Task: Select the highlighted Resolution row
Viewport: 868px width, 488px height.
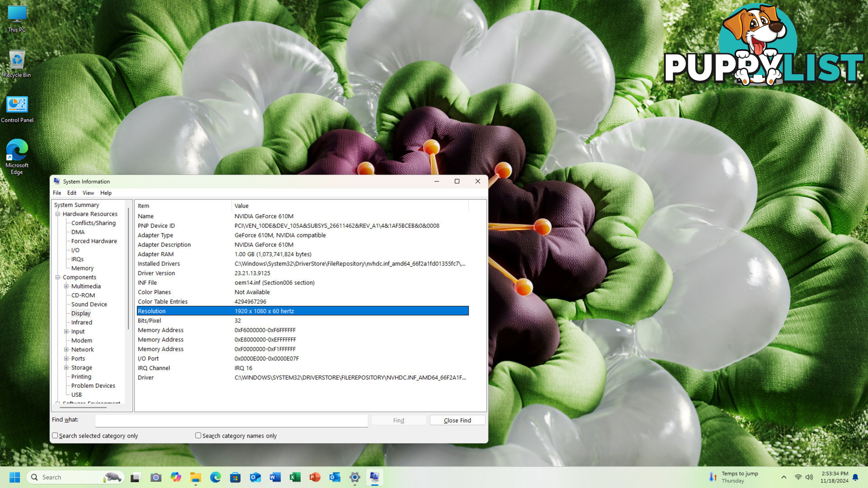Action: click(303, 311)
